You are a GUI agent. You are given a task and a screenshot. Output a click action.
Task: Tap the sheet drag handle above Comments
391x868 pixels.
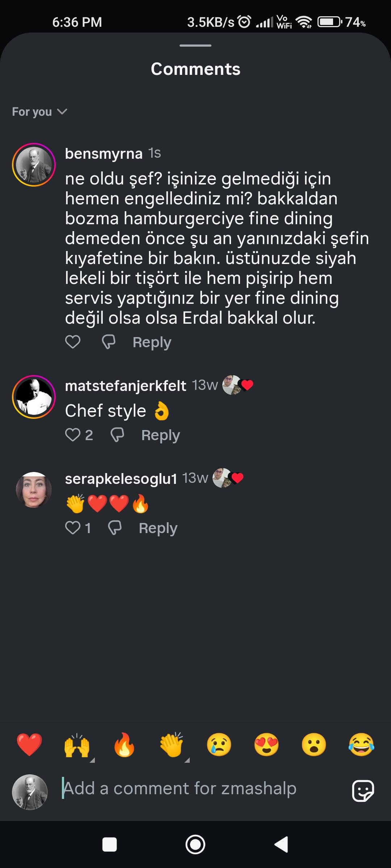tap(195, 46)
